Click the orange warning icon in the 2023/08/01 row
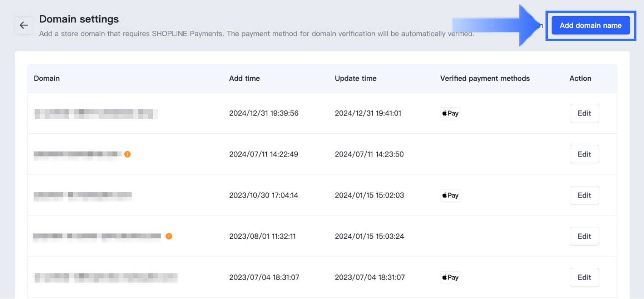Viewport: 644px width, 299px height. (169, 236)
